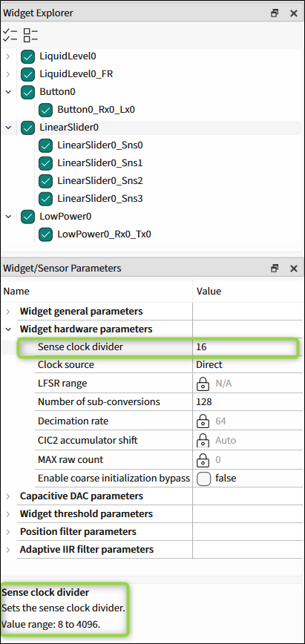Click the Sense clock divider value field
This screenshot has width=305, height=644.
[247, 347]
